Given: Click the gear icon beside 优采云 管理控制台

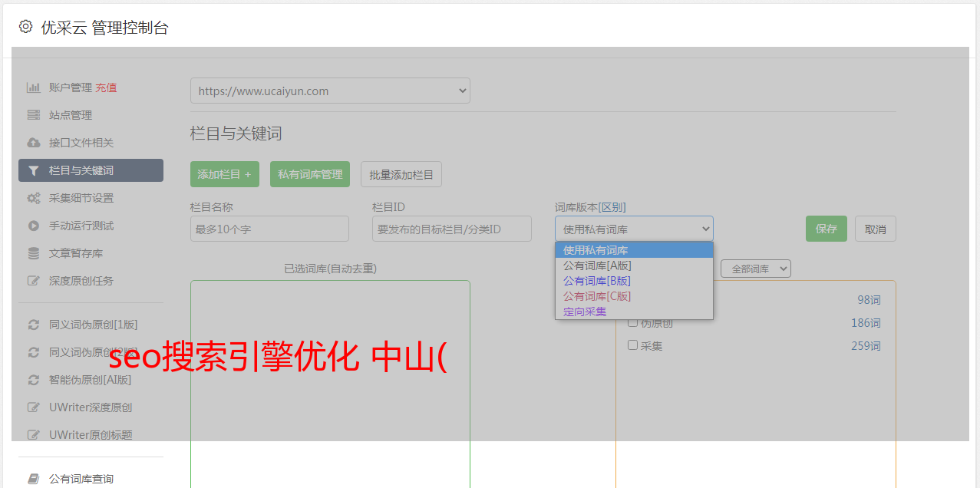Looking at the screenshot, I should 25,27.
